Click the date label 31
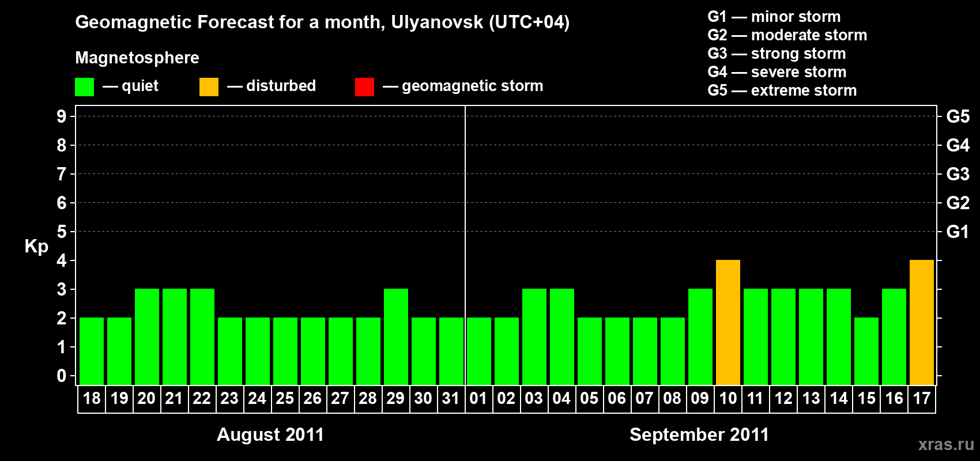The height and width of the screenshot is (461, 980). point(451,398)
